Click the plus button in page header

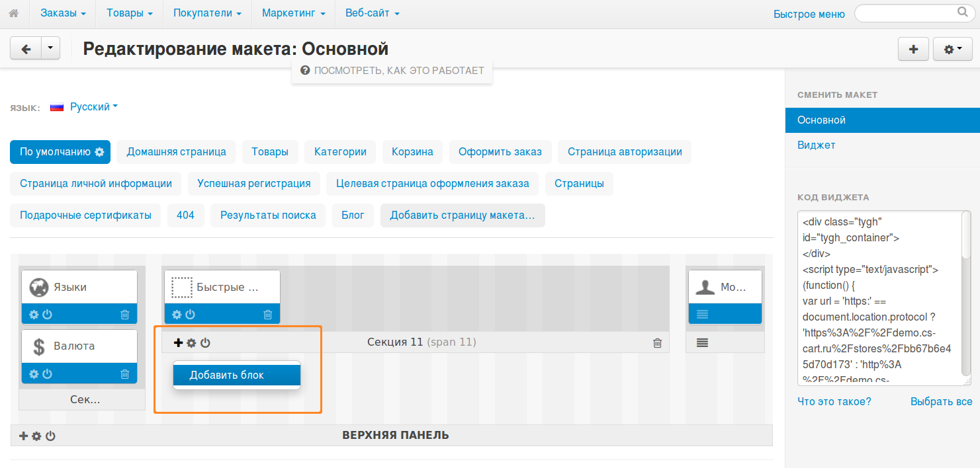[913, 49]
